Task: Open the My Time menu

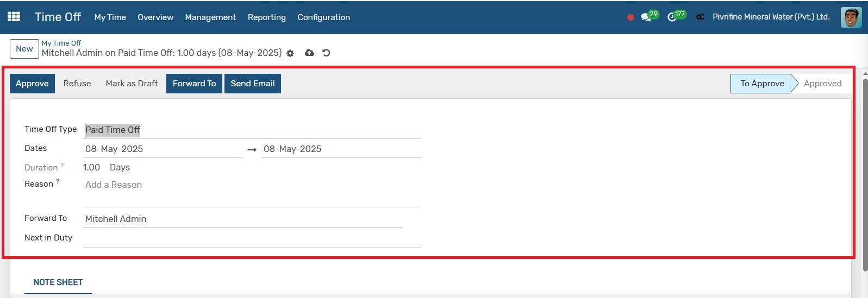Action: (110, 17)
